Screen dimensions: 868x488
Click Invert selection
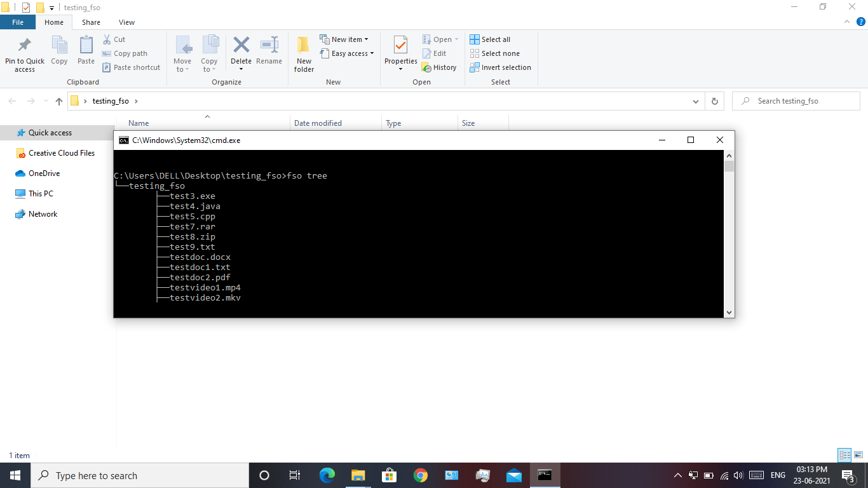coord(500,67)
